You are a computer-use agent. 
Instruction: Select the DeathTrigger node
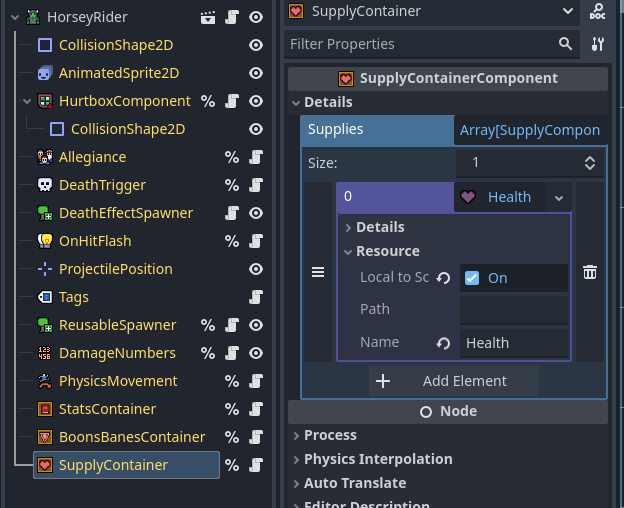point(102,185)
